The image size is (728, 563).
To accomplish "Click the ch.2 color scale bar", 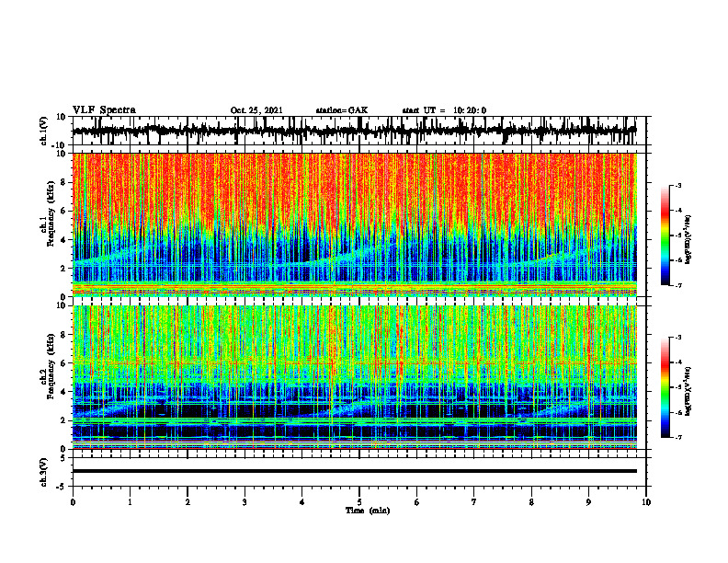I will tap(665, 387).
